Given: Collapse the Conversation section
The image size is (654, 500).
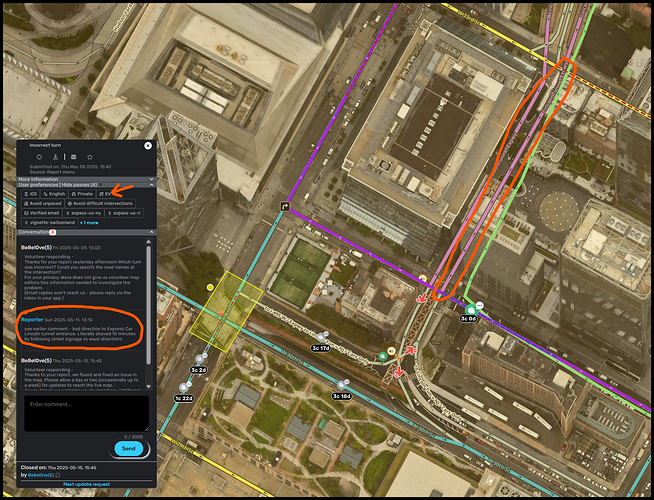Looking at the screenshot, I should coord(150,232).
